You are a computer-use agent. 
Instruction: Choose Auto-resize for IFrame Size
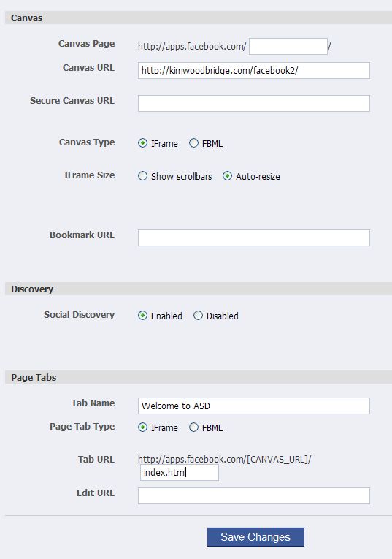[x=227, y=176]
